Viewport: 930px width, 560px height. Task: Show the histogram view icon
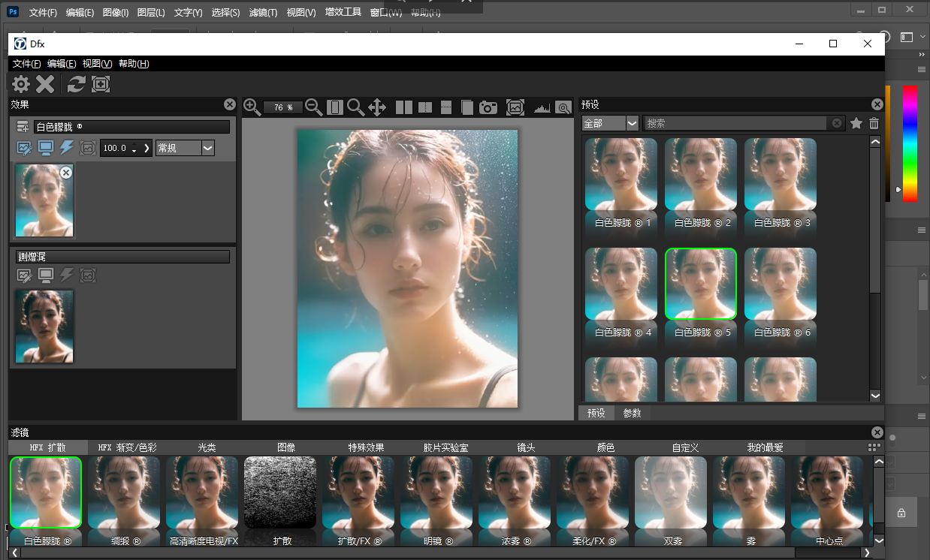click(x=542, y=108)
